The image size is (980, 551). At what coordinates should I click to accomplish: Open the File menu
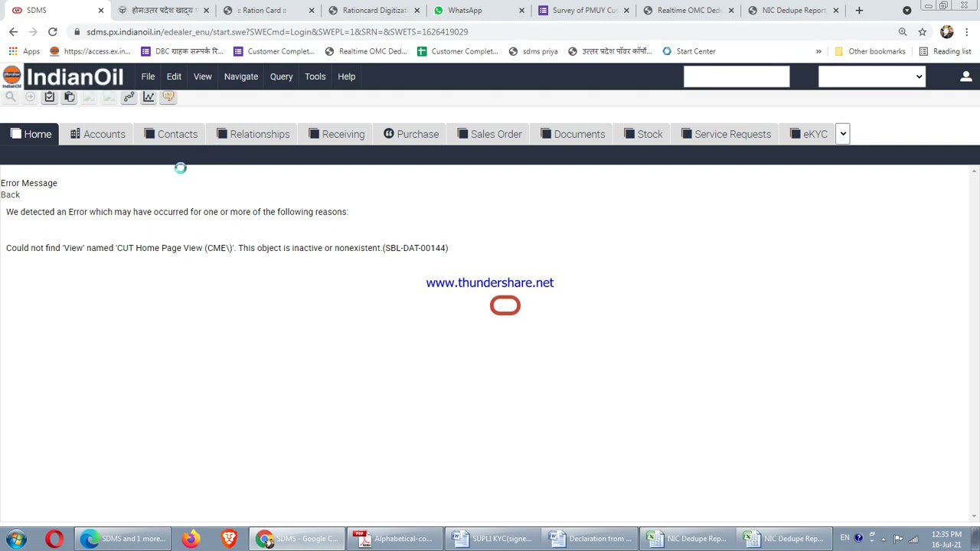148,77
